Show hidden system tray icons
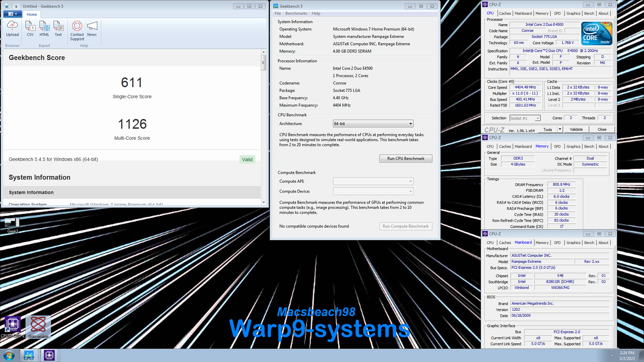 [x=612, y=356]
